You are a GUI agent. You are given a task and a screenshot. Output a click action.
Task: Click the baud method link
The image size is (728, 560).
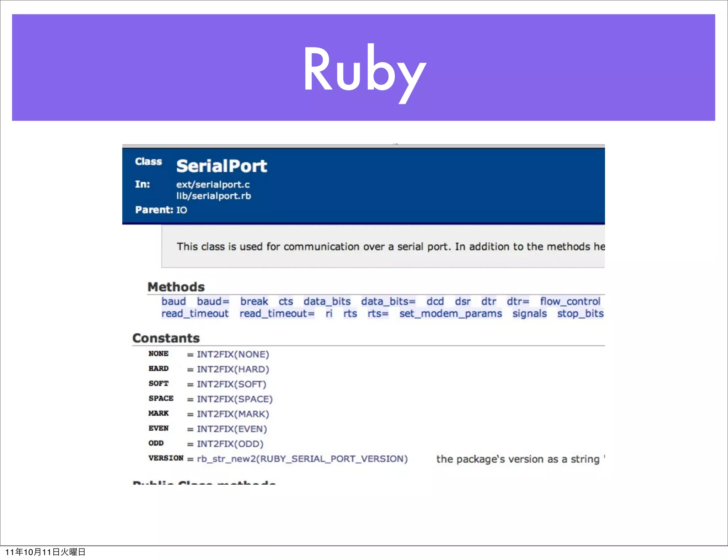[x=173, y=301]
